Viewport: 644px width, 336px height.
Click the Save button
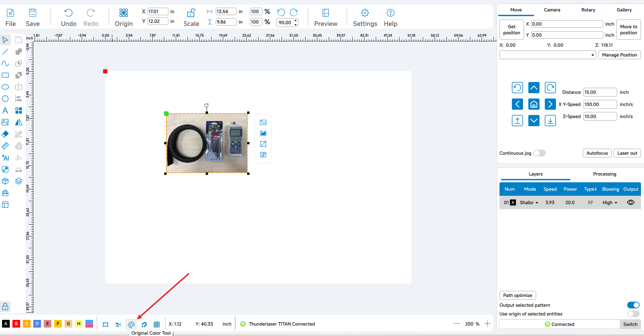[33, 18]
